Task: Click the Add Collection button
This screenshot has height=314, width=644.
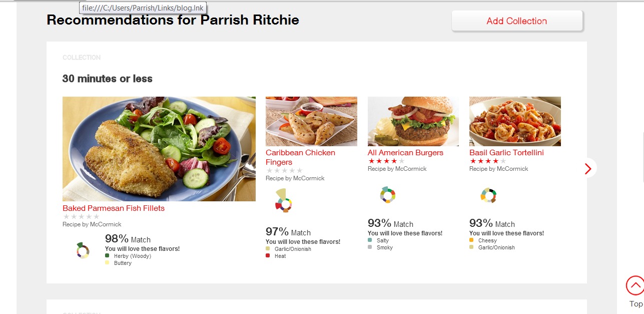Action: pyautogui.click(x=517, y=21)
